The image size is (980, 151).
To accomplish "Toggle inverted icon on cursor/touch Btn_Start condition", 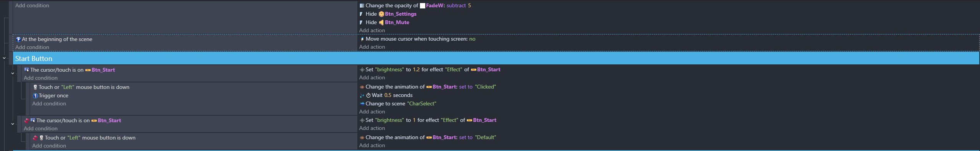I will (27, 121).
